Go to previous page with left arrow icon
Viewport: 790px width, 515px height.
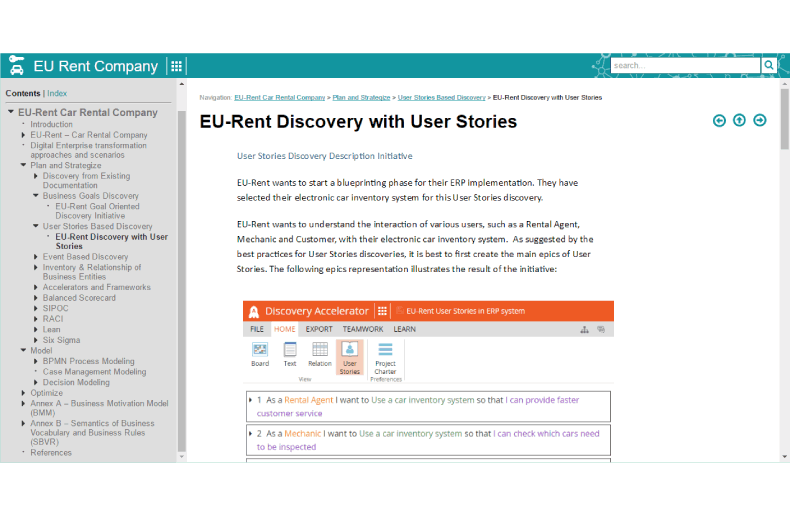pyautogui.click(x=719, y=120)
